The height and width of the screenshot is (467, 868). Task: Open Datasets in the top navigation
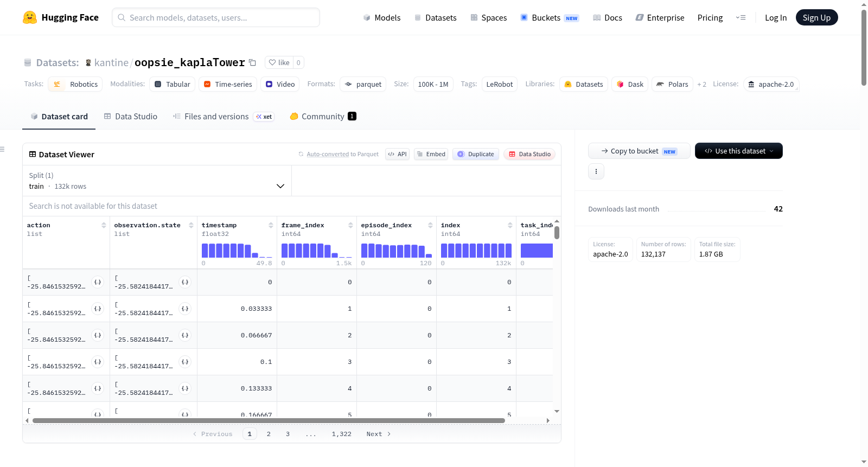[436, 18]
